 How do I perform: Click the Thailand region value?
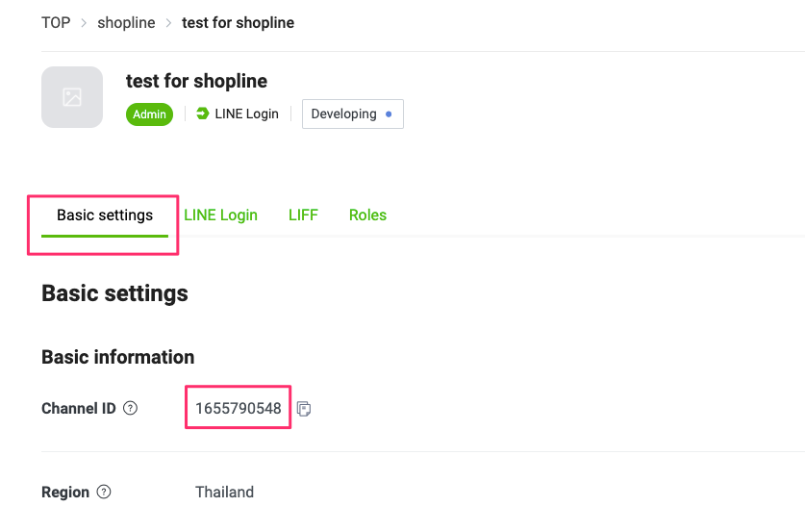pos(224,492)
